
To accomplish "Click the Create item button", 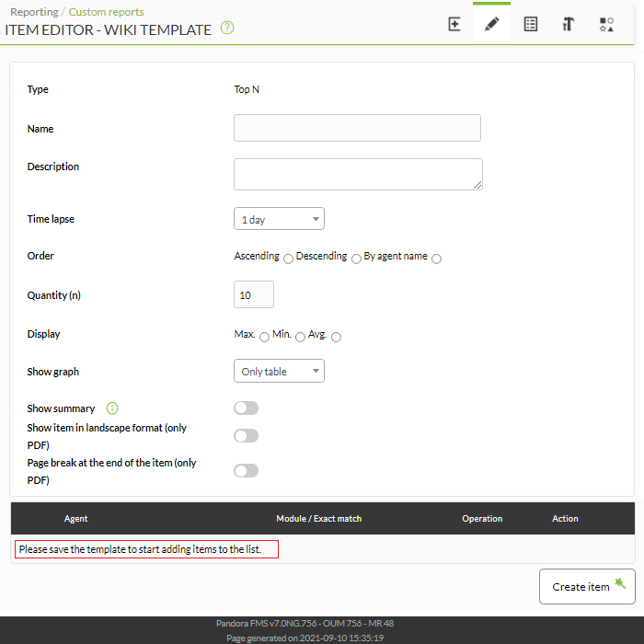I will [x=587, y=586].
